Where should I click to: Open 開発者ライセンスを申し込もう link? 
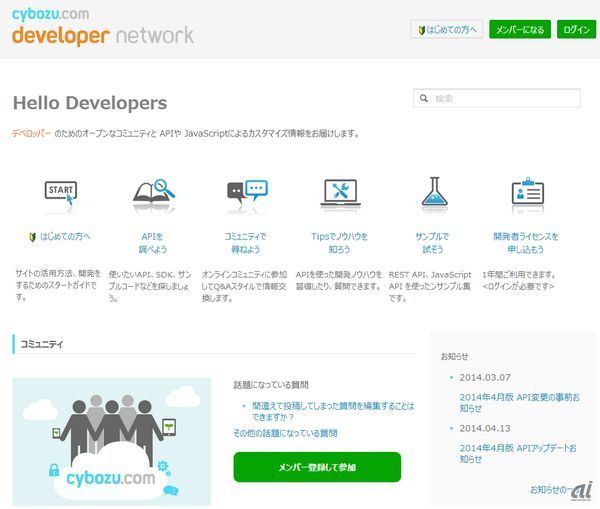(526, 243)
